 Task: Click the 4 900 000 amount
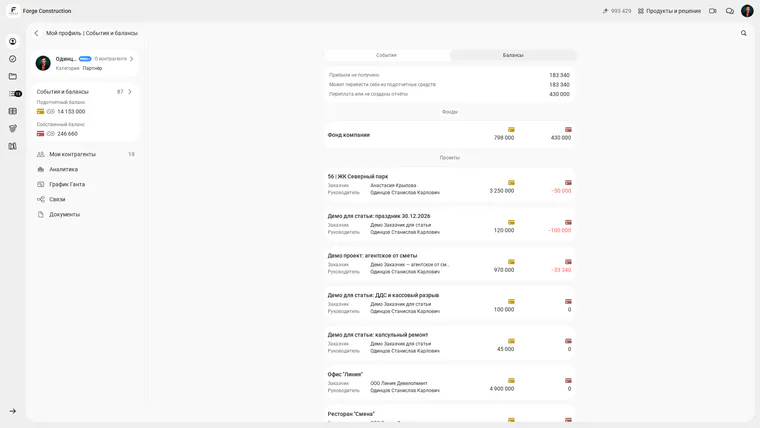pyautogui.click(x=502, y=389)
